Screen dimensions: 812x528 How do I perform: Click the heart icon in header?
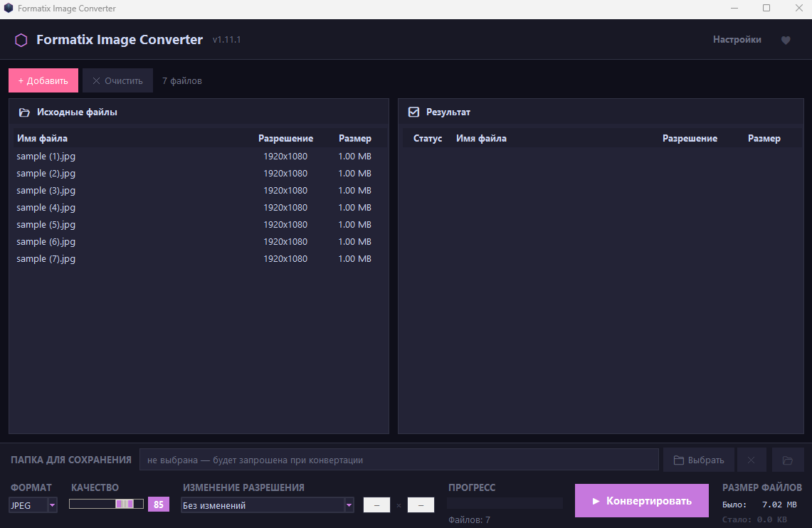pos(786,40)
